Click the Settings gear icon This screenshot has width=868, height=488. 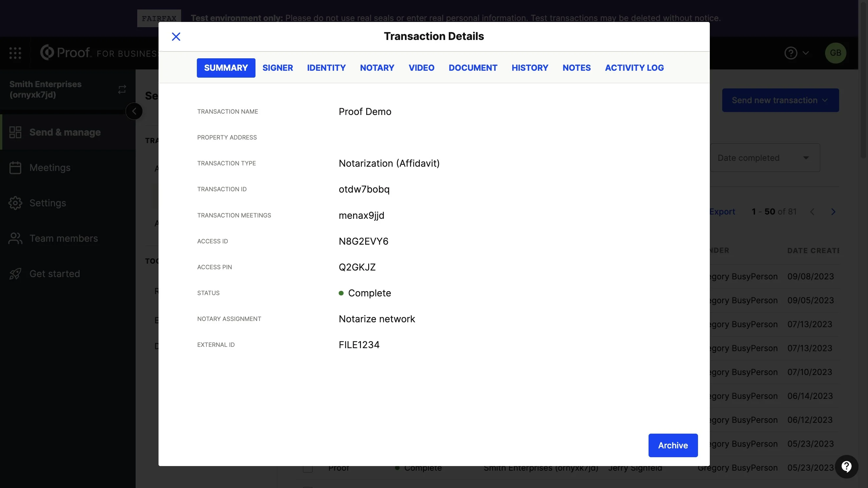click(15, 203)
